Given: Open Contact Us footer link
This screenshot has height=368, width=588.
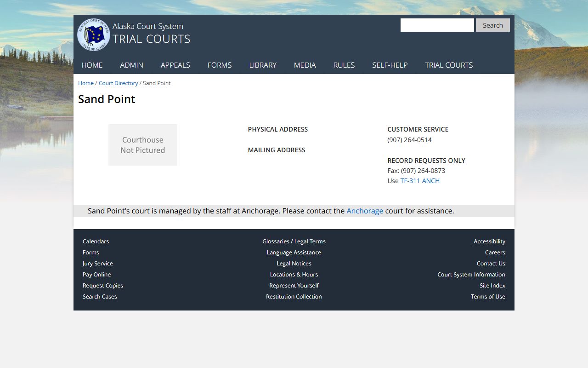Looking at the screenshot, I should (491, 264).
